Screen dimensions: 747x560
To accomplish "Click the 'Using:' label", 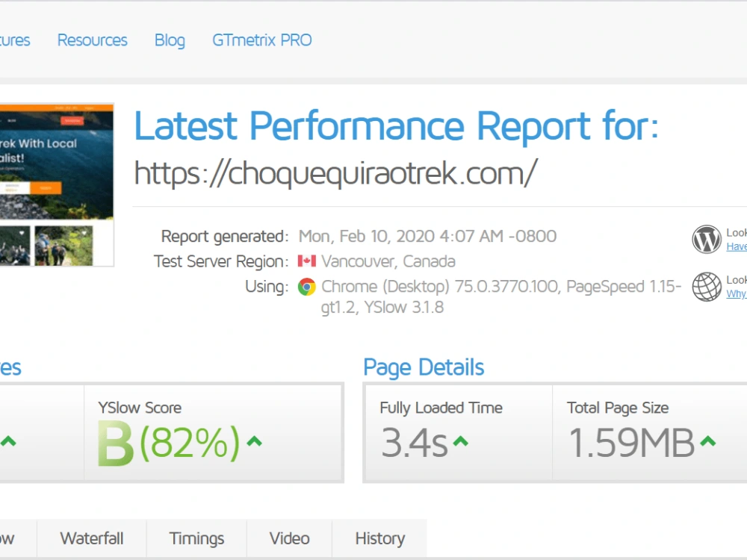I will [267, 287].
